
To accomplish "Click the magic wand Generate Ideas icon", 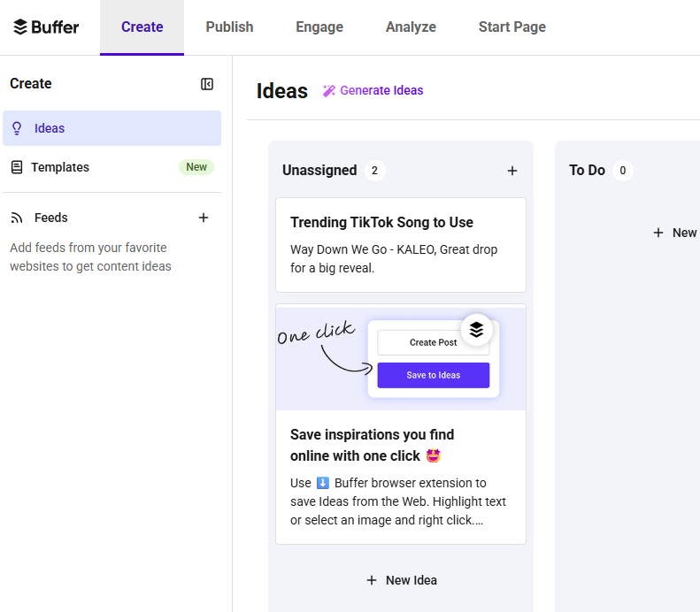I will coord(328,90).
